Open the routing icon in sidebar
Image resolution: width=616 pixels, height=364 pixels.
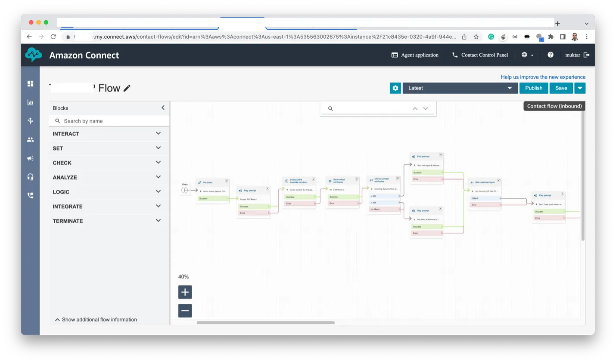(x=30, y=121)
